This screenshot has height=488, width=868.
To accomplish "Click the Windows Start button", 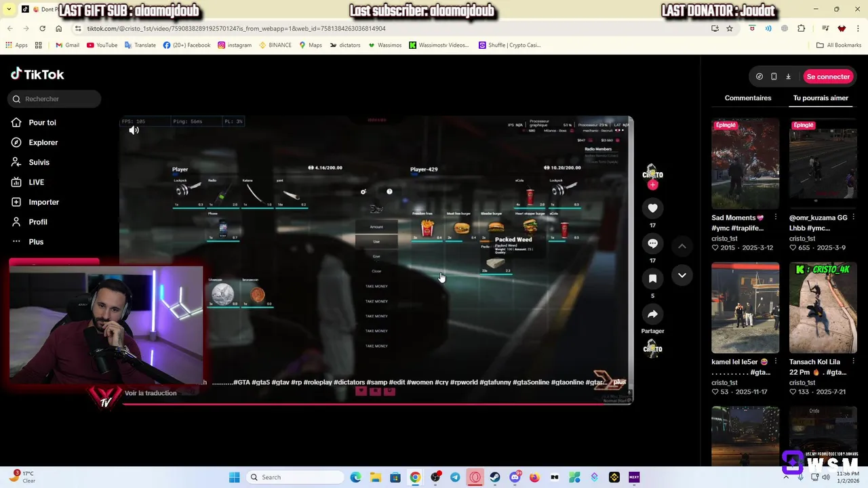I will pos(234,477).
